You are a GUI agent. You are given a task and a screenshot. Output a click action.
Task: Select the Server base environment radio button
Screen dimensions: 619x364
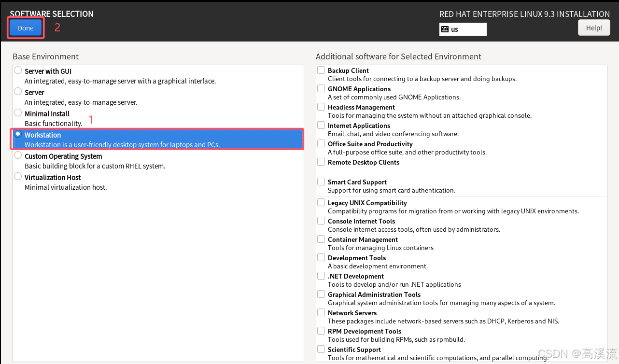[18, 91]
